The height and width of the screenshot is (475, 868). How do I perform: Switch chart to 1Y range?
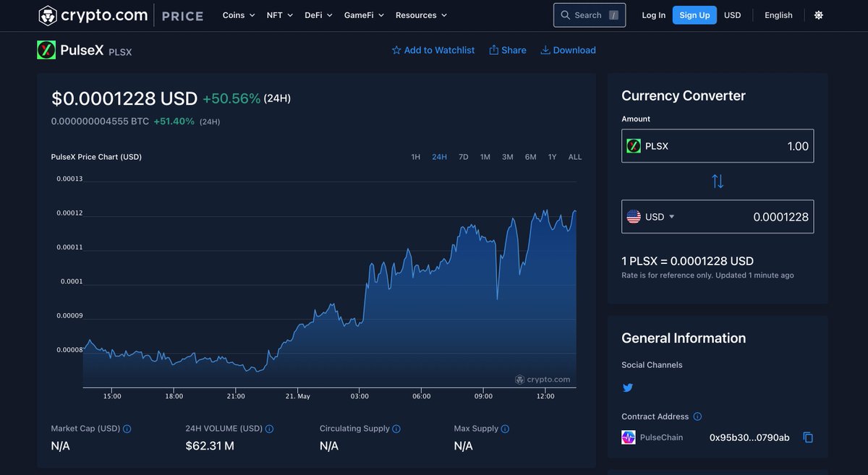click(x=553, y=157)
